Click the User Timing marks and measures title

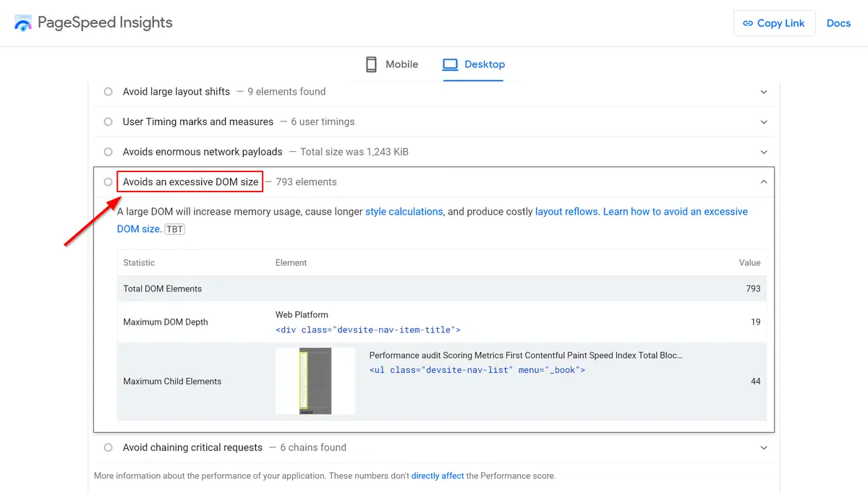[198, 122]
